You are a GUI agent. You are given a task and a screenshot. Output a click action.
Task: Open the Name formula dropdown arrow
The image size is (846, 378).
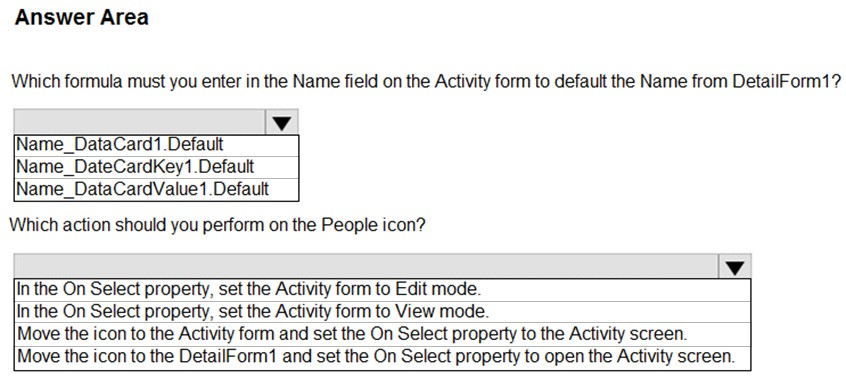coord(282,122)
